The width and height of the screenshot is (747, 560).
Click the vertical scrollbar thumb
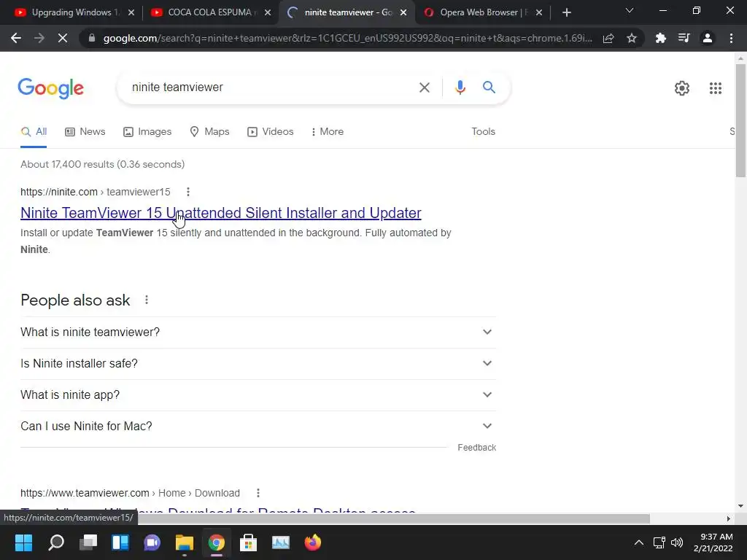pos(740,120)
